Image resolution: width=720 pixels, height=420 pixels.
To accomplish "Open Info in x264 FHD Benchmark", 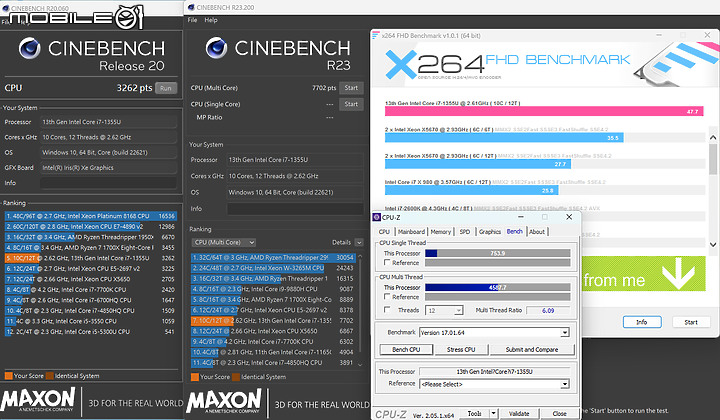I will 642,322.
